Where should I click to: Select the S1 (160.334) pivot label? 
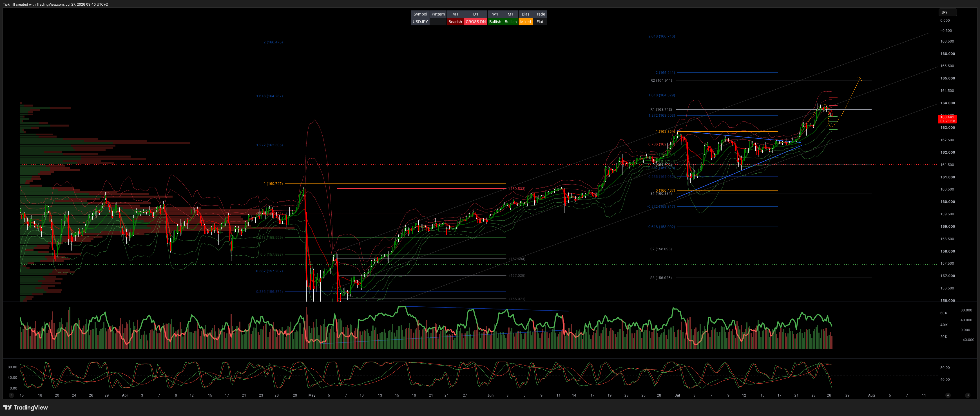(661, 194)
